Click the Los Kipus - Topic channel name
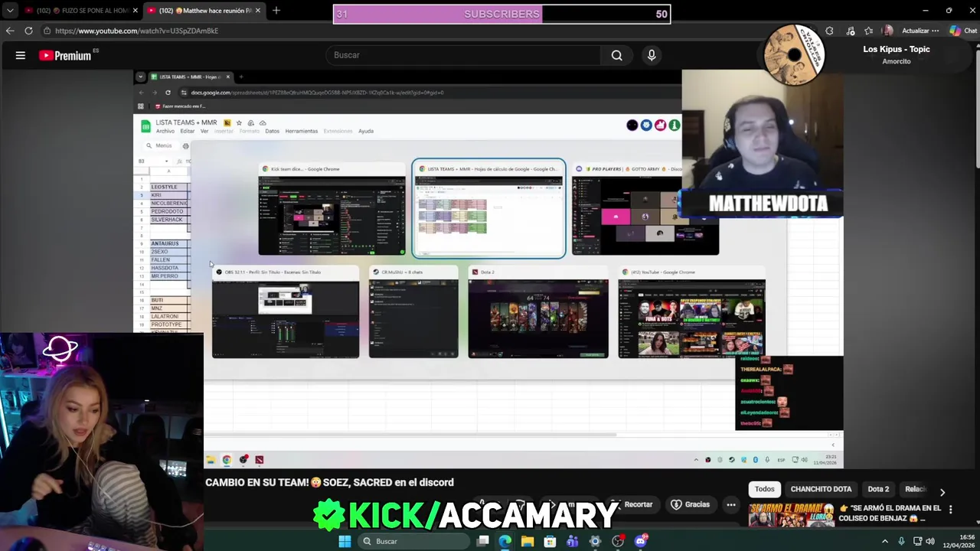980x551 pixels. [897, 49]
